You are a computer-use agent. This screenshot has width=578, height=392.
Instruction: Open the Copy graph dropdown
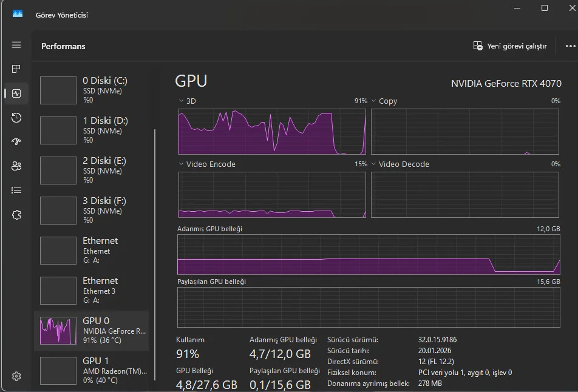374,101
